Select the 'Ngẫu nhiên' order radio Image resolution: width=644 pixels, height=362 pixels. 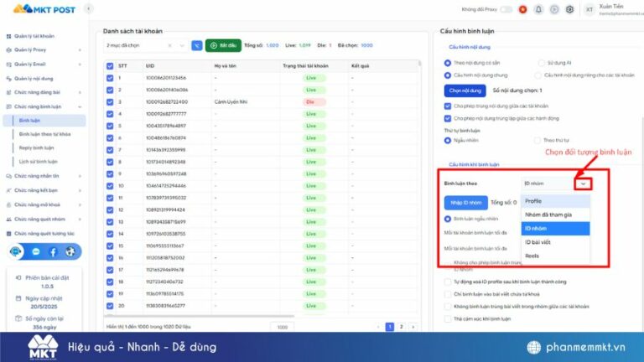(x=448, y=141)
